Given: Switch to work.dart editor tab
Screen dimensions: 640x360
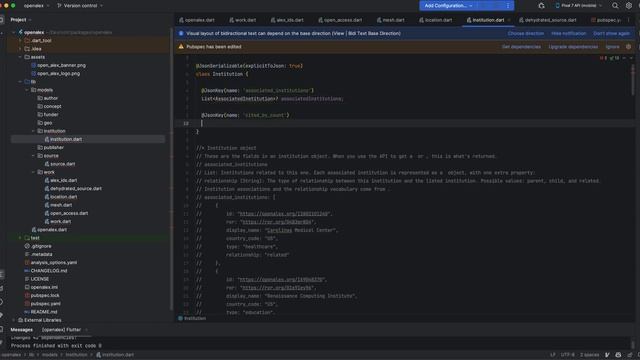Looking at the screenshot, I should (242, 20).
